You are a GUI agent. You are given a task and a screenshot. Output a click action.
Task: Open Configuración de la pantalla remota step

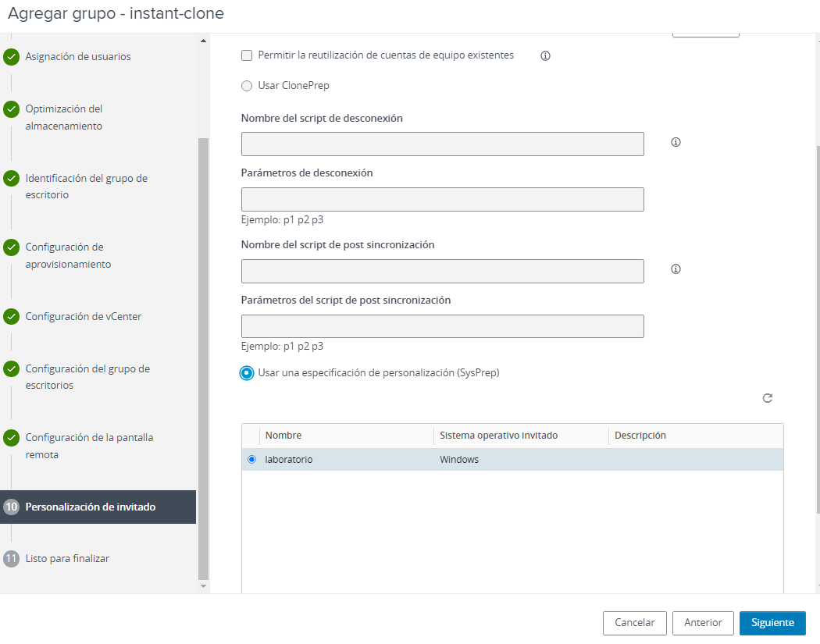coord(89,446)
